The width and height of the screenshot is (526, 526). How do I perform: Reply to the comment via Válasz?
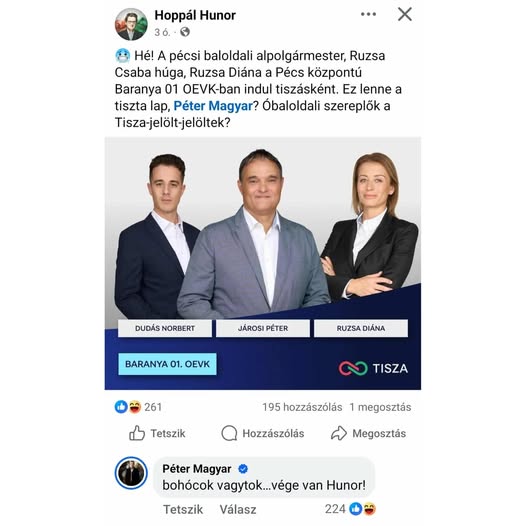pyautogui.click(x=238, y=509)
